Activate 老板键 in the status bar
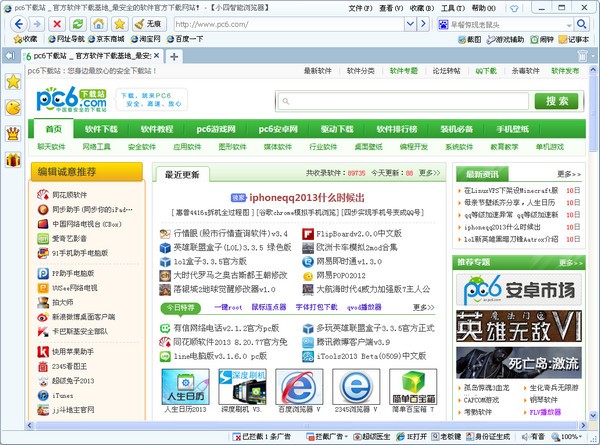Image resolution: width=600 pixels, height=445 pixels. pyautogui.click(x=446, y=437)
